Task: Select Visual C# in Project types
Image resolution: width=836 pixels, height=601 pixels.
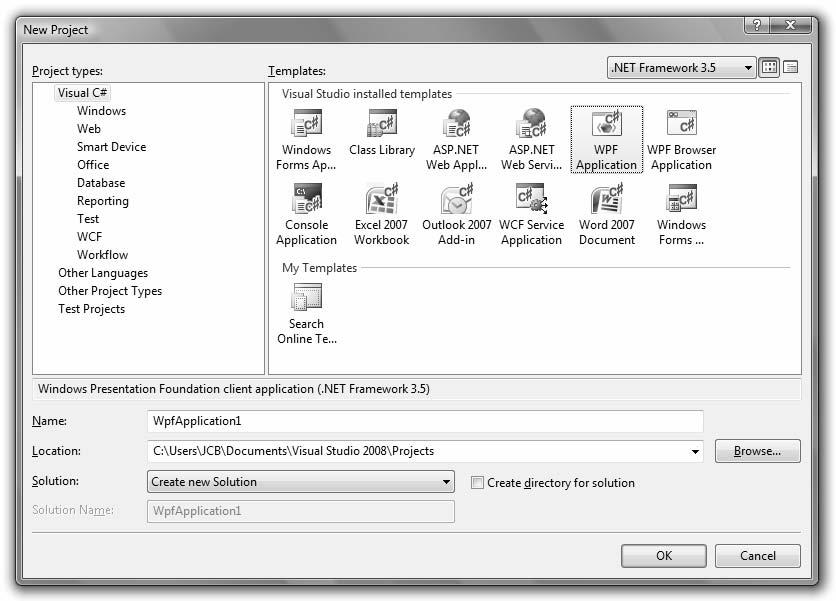Action: (83, 93)
